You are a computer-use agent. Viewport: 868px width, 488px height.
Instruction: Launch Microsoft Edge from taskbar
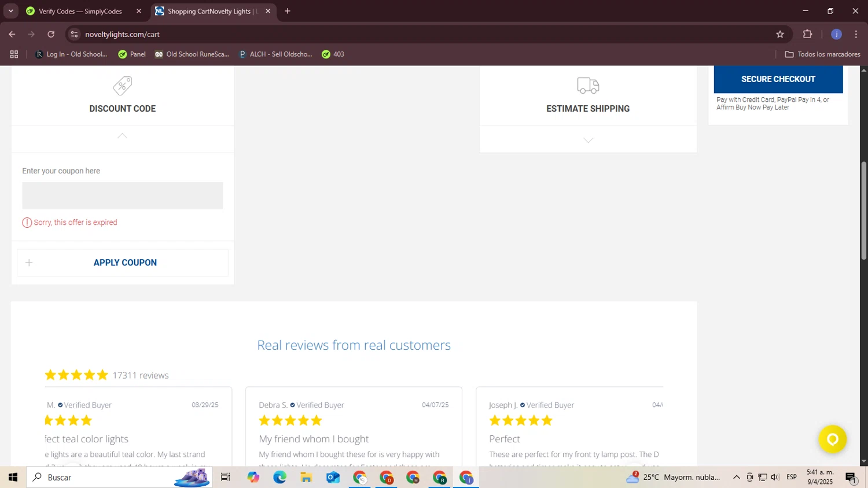(280, 478)
